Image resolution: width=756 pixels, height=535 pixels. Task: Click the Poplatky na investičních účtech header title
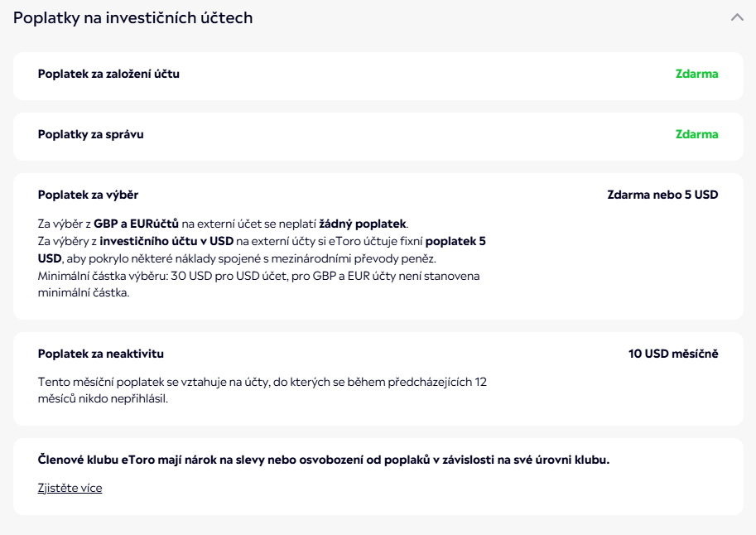click(133, 17)
